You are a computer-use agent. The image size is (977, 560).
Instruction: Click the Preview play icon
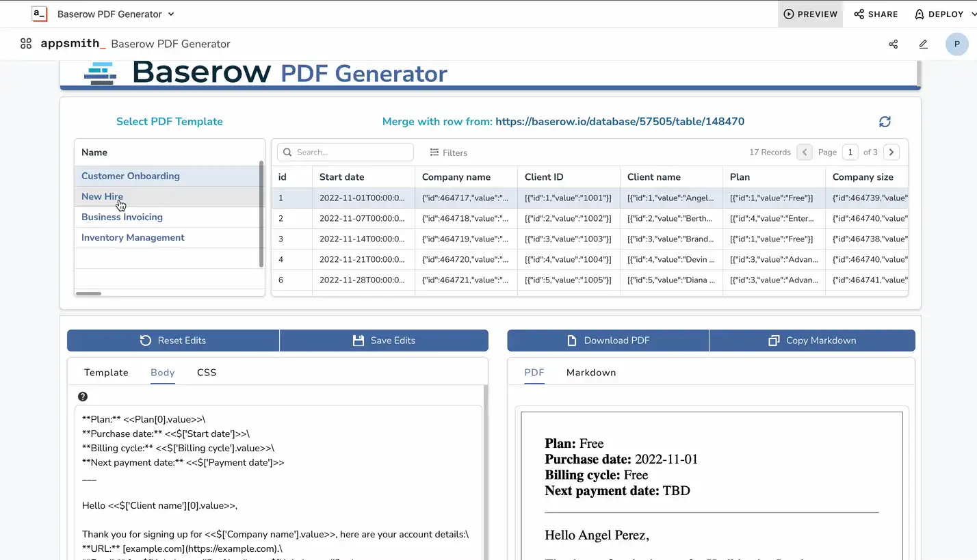[x=788, y=14]
